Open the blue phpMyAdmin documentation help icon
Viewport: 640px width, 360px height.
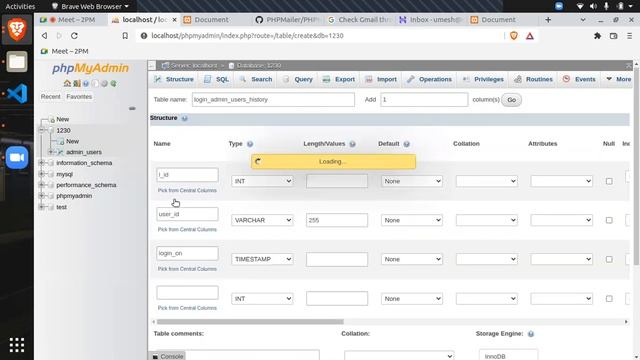pyautogui.click(x=86, y=83)
